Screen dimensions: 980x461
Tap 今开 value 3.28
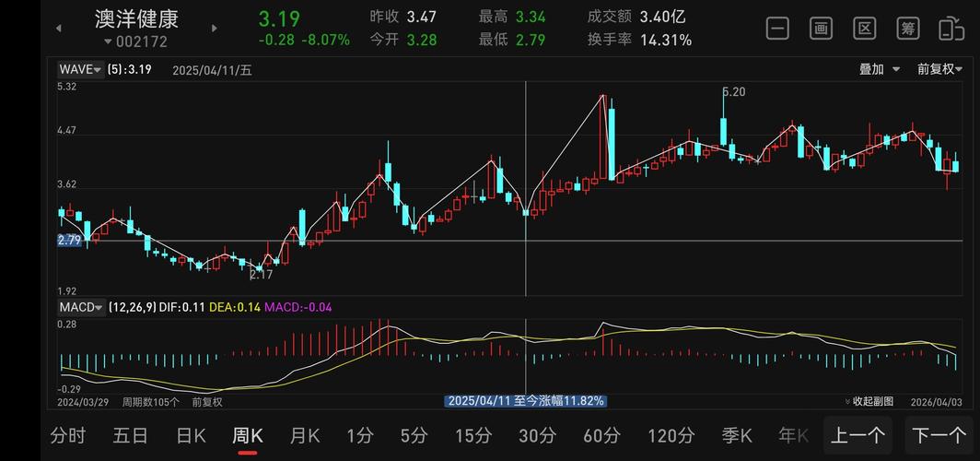coord(422,40)
